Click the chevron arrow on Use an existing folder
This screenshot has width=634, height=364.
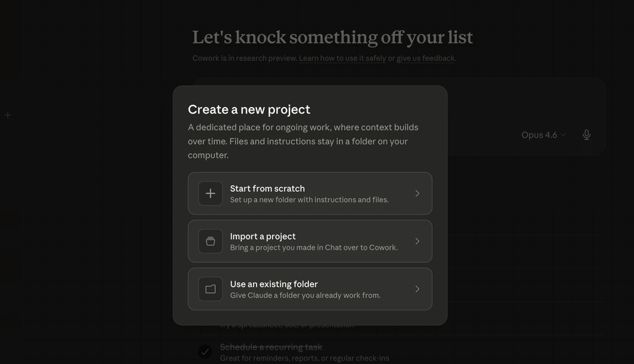coord(417,289)
